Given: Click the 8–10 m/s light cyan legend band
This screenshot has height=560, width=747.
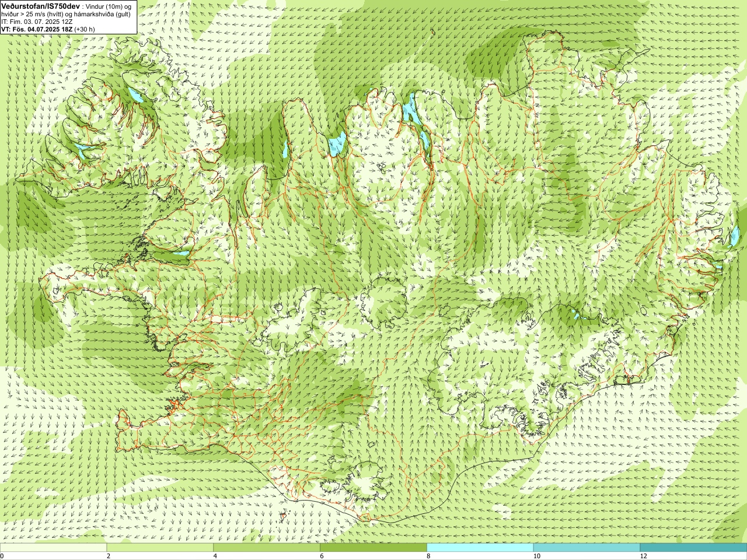Looking at the screenshot, I should click(480, 548).
